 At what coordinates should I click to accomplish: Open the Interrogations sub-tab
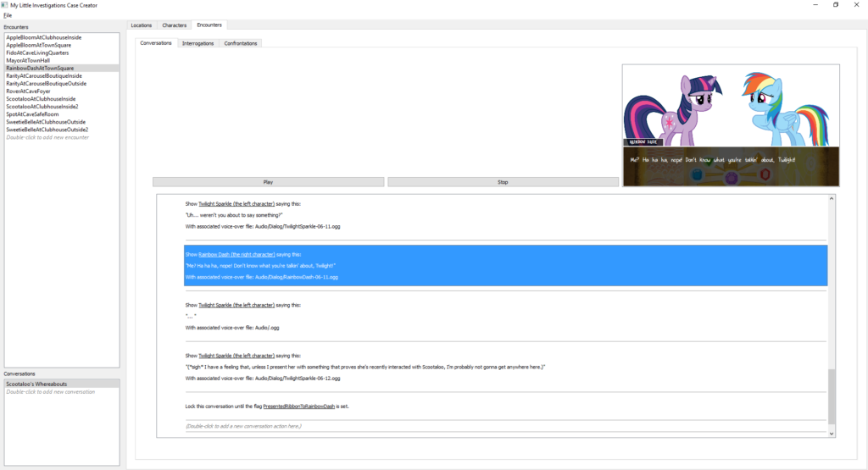click(x=198, y=43)
